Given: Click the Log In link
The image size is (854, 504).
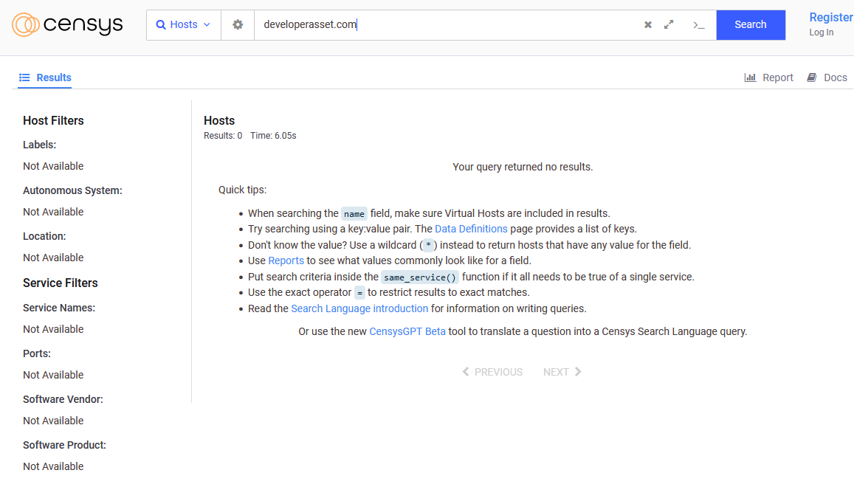Looking at the screenshot, I should (x=822, y=32).
